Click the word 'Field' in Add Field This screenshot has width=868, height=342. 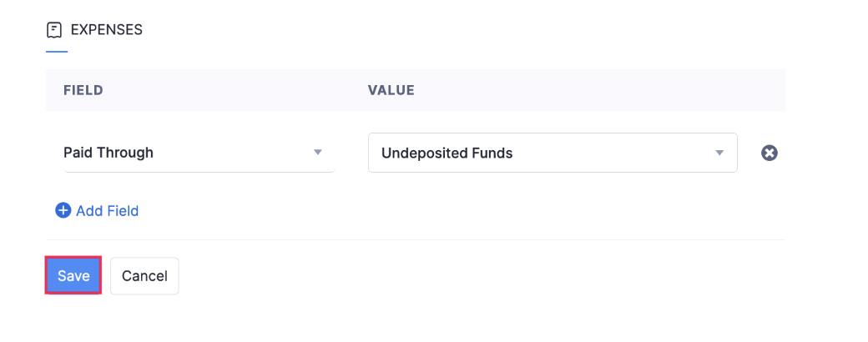click(x=123, y=211)
